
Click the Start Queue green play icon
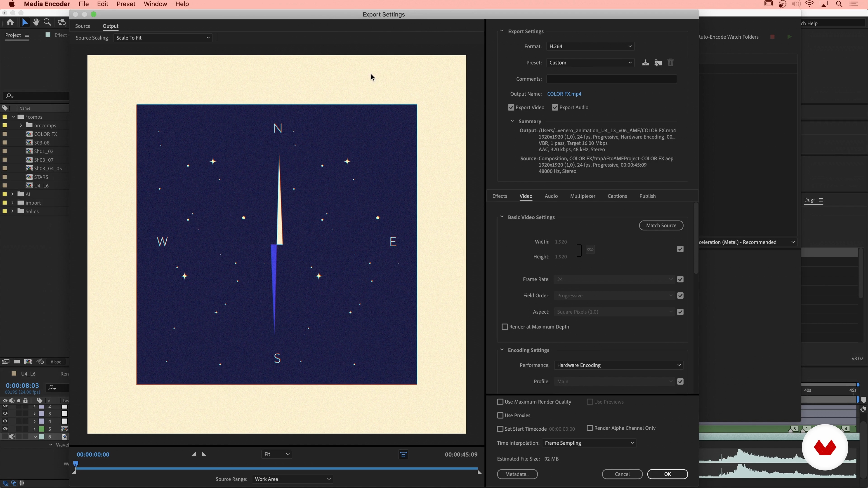tap(790, 37)
